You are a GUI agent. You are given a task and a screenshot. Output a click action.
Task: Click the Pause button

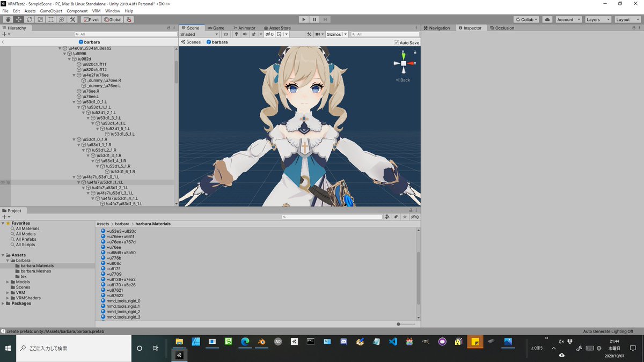pyautogui.click(x=314, y=19)
